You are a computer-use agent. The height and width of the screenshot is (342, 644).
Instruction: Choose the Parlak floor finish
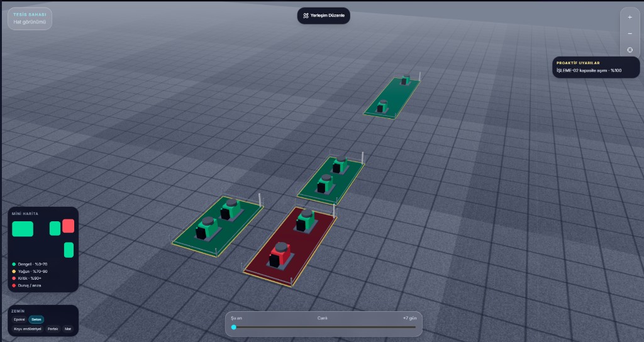point(53,329)
